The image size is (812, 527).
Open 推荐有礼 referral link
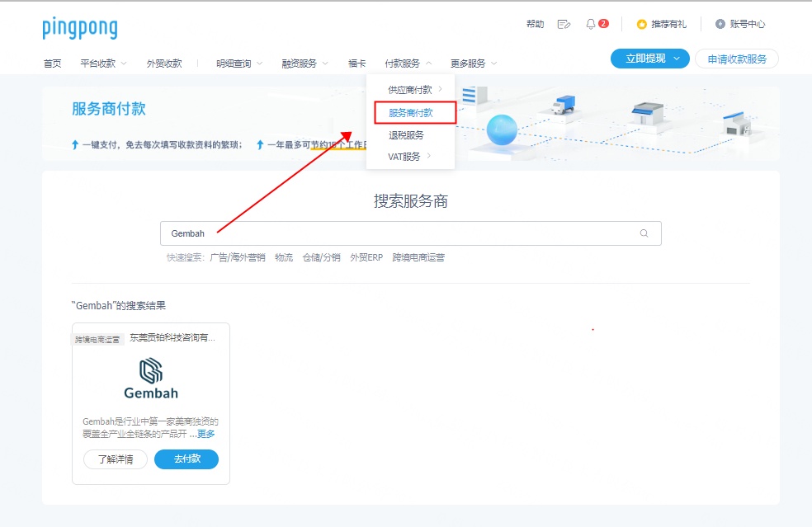[x=668, y=25]
